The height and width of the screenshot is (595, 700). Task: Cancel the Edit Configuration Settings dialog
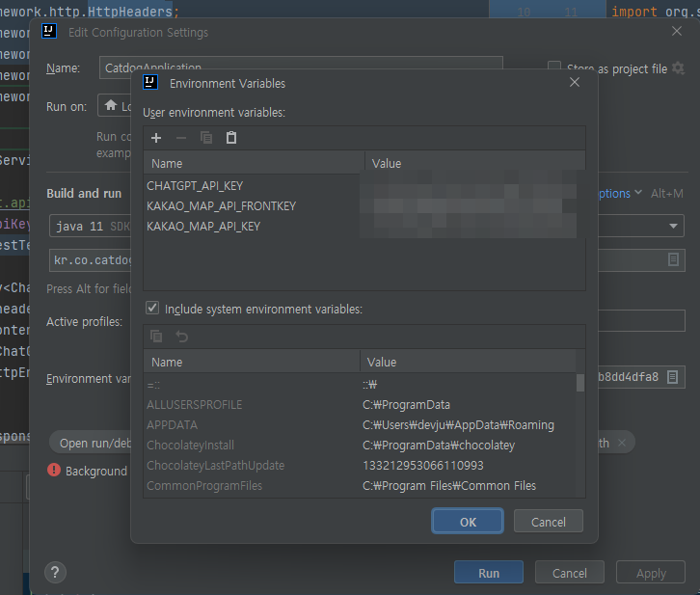569,572
